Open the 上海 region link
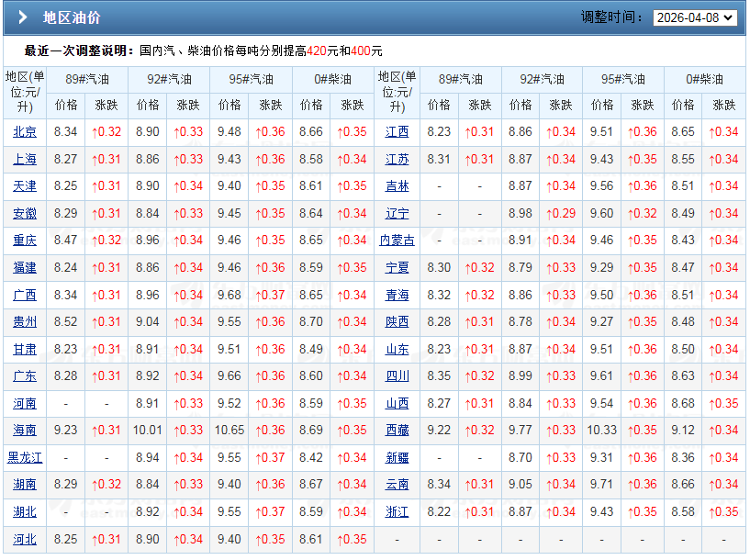750x560 pixels. pyautogui.click(x=24, y=159)
